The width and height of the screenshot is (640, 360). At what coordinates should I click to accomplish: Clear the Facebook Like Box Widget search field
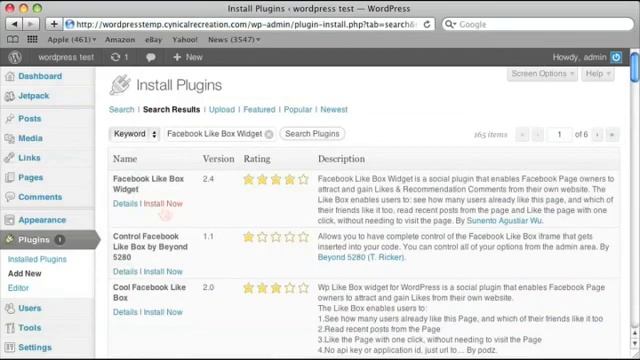(x=269, y=134)
